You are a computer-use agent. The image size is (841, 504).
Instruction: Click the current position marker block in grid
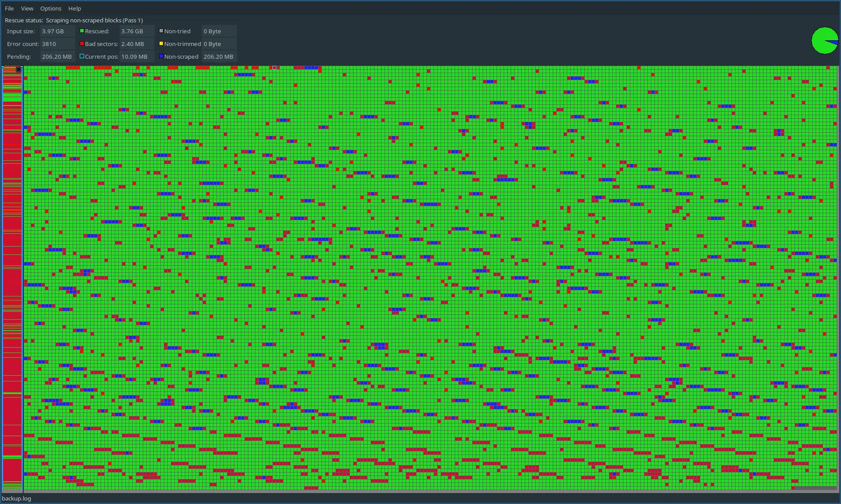tap(275, 68)
